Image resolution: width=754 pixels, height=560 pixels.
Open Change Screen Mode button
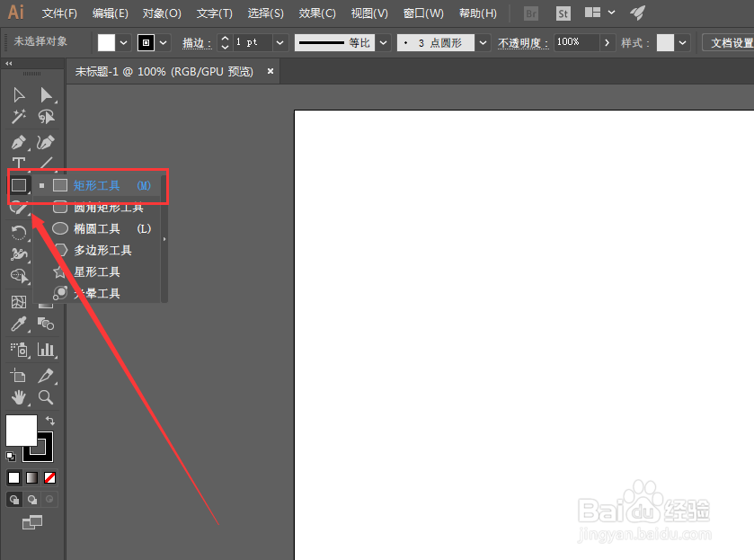coord(31,522)
